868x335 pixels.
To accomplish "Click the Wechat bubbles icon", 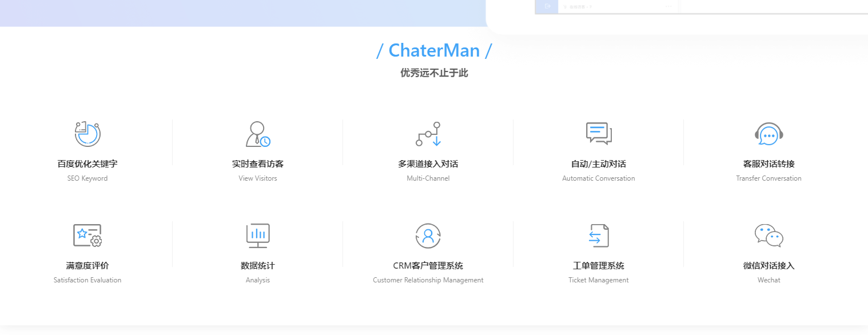I will tap(769, 236).
